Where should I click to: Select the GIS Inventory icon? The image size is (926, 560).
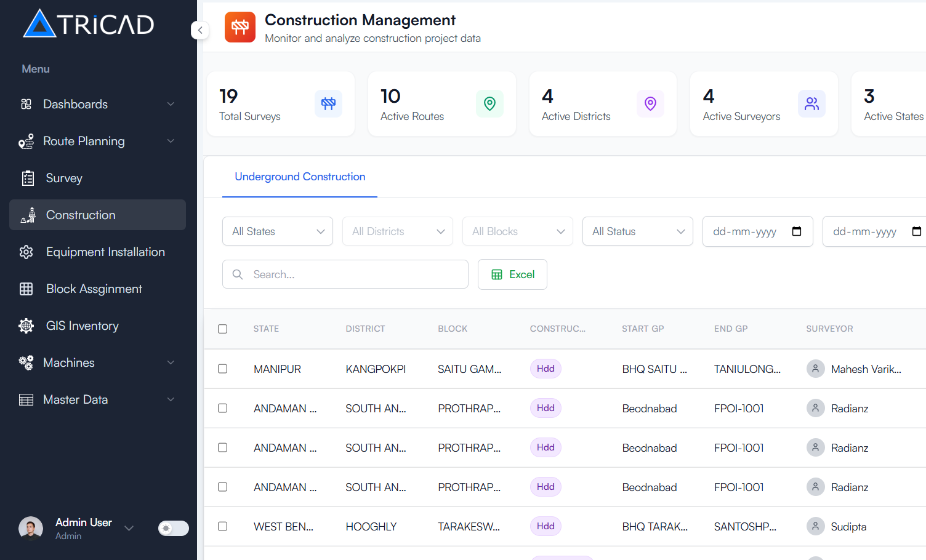pyautogui.click(x=26, y=326)
